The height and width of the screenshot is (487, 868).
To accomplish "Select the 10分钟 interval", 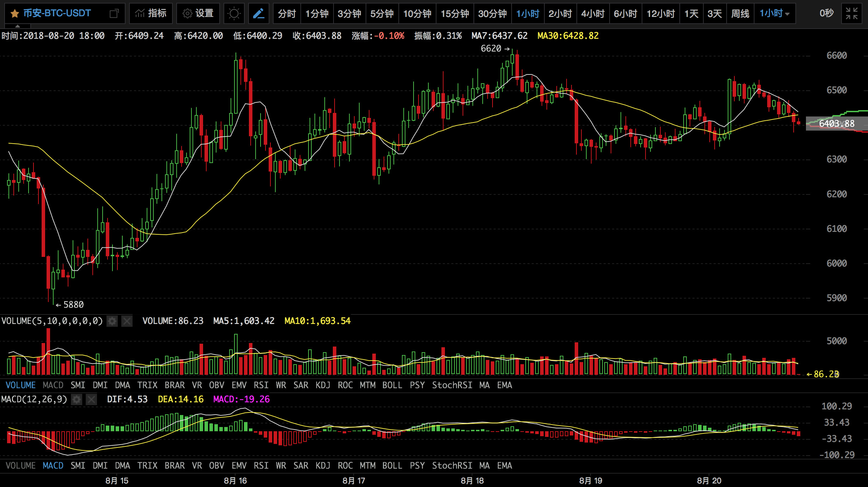I will pos(417,14).
